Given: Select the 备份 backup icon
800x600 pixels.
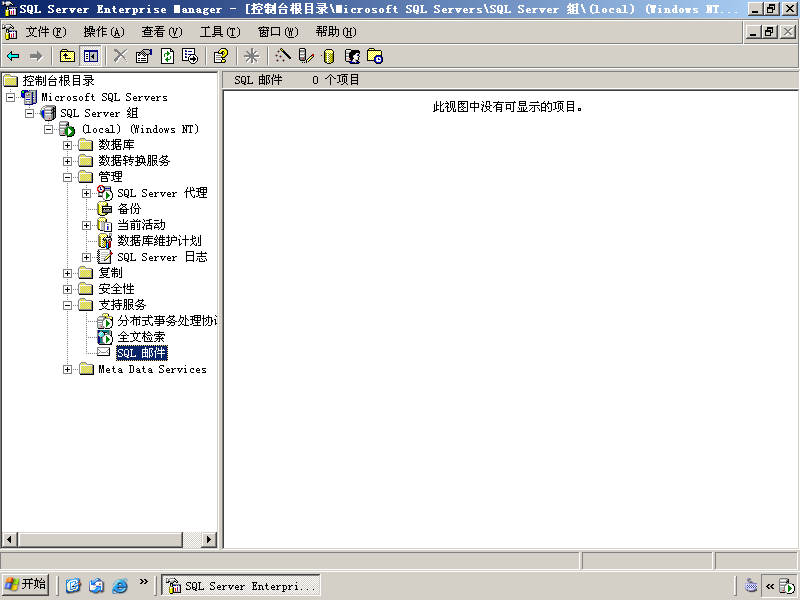Looking at the screenshot, I should 105,209.
